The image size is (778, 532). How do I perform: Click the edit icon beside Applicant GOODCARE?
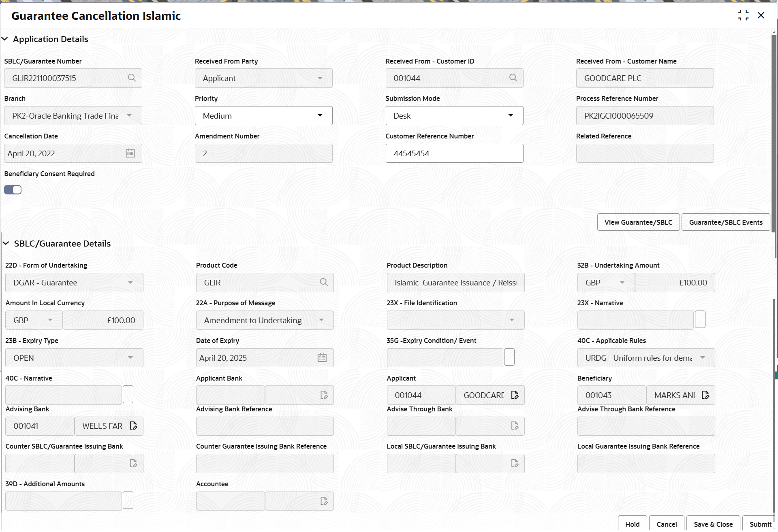[515, 395]
